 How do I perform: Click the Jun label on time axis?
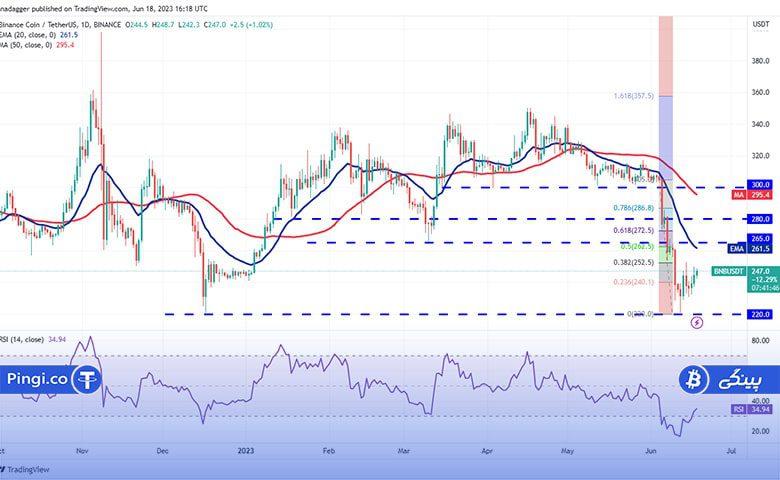tap(651, 451)
